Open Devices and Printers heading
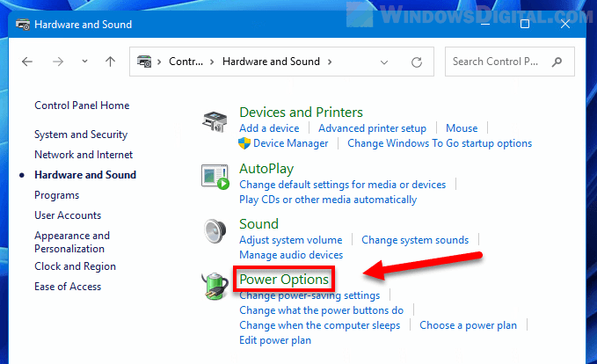The image size is (597, 364). [301, 113]
